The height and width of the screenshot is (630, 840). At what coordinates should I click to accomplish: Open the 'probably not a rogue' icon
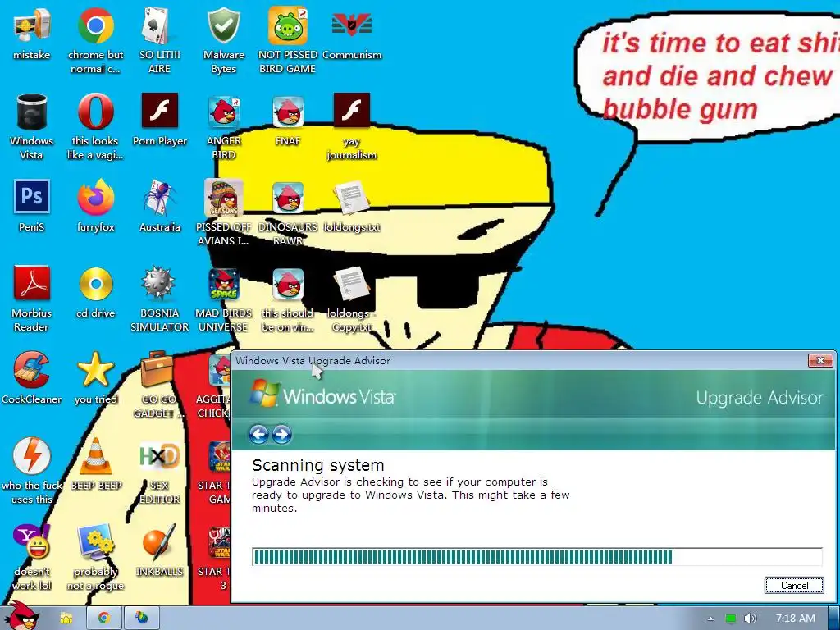pos(95,541)
